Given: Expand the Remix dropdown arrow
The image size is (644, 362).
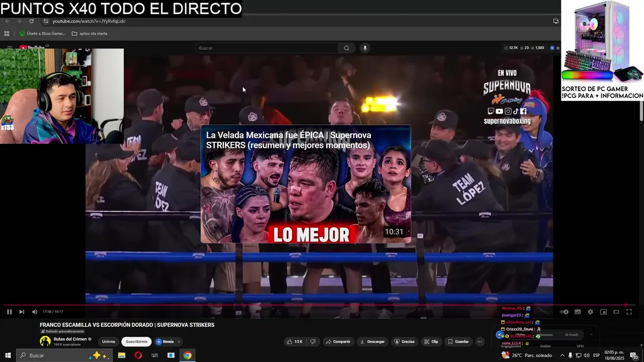Looking at the screenshot, I should pyautogui.click(x=179, y=341).
